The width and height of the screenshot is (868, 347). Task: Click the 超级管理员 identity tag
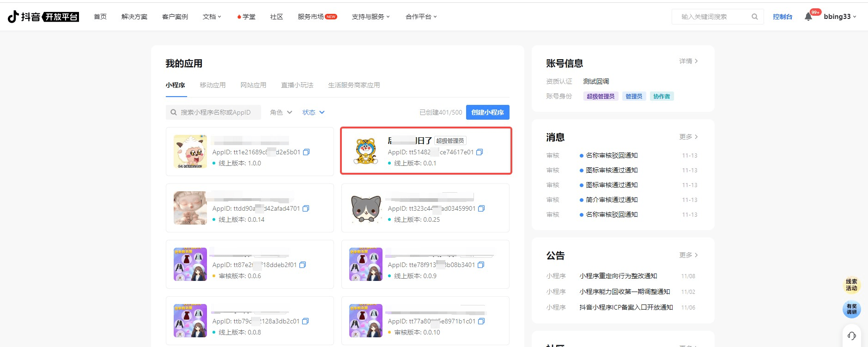coord(601,96)
